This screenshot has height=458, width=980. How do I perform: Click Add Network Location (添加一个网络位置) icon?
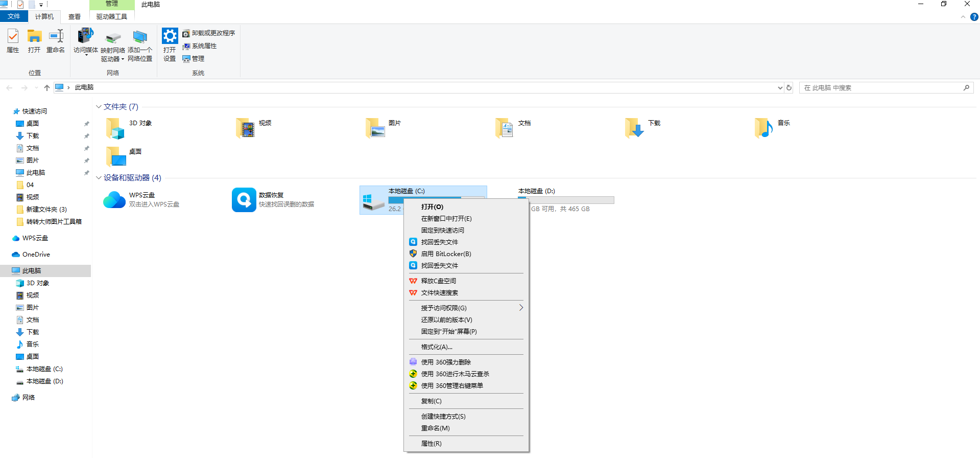click(139, 37)
